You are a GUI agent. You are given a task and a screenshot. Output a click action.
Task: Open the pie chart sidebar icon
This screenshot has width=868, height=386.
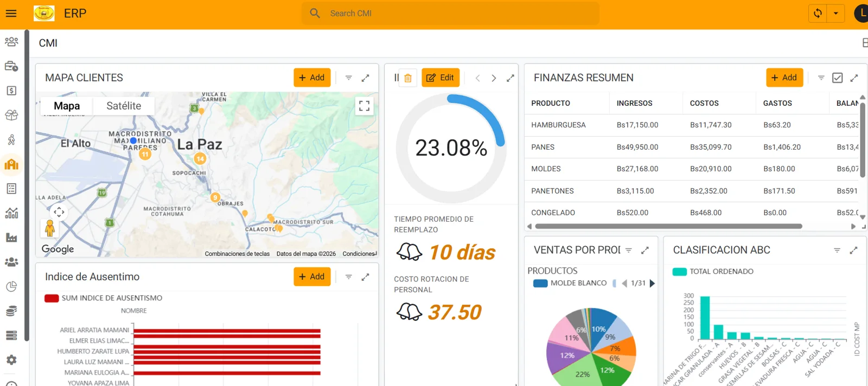11,286
